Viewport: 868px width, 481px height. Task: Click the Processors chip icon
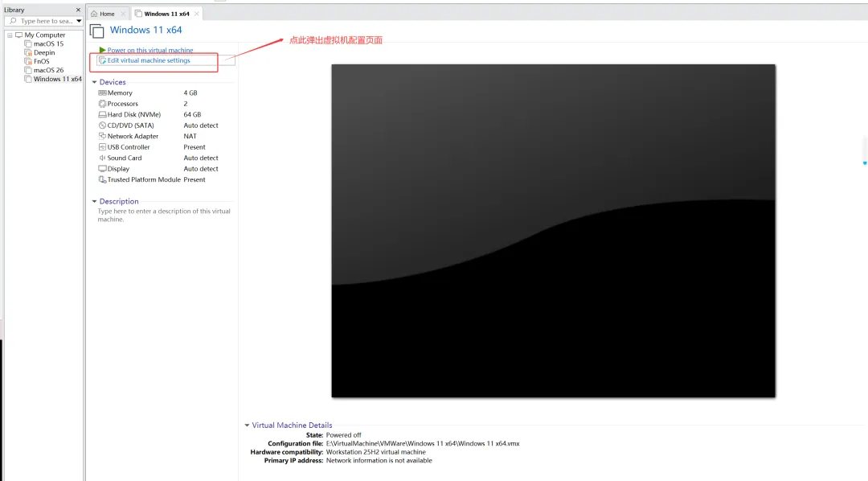pos(102,104)
